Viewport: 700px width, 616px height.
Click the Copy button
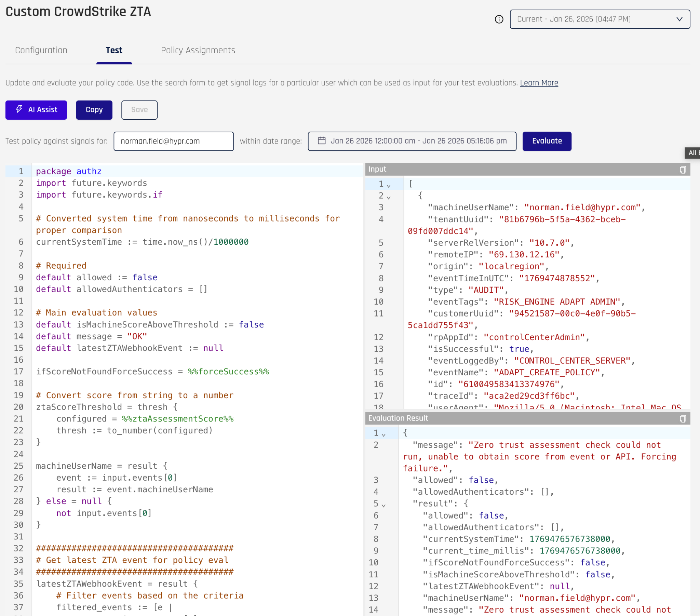tap(94, 110)
